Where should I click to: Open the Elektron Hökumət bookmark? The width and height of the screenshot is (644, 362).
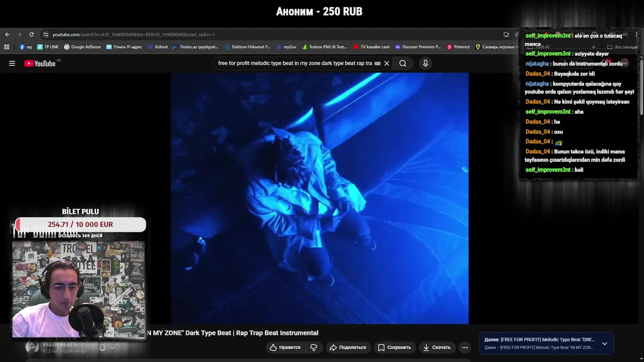point(248,47)
